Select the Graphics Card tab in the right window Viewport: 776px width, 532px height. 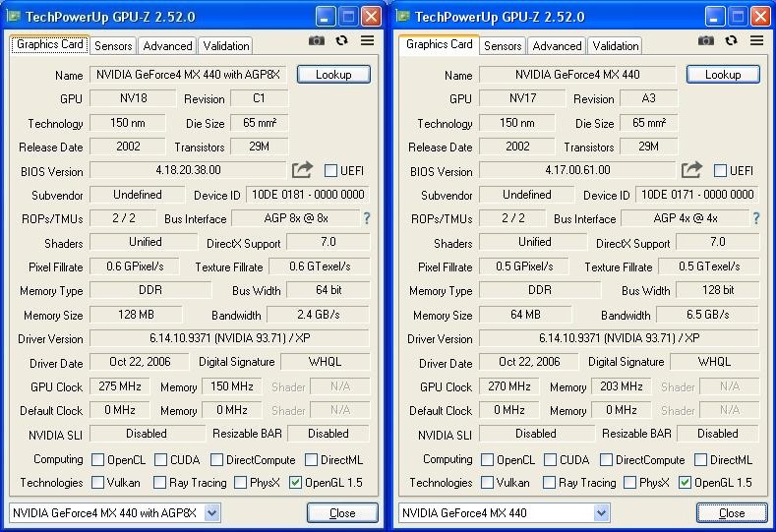pyautogui.click(x=439, y=44)
